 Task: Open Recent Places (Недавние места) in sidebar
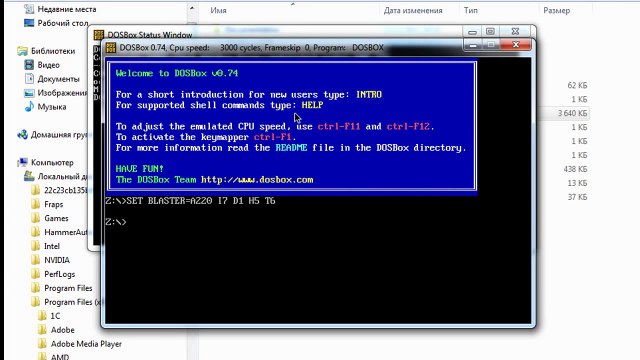pos(60,9)
